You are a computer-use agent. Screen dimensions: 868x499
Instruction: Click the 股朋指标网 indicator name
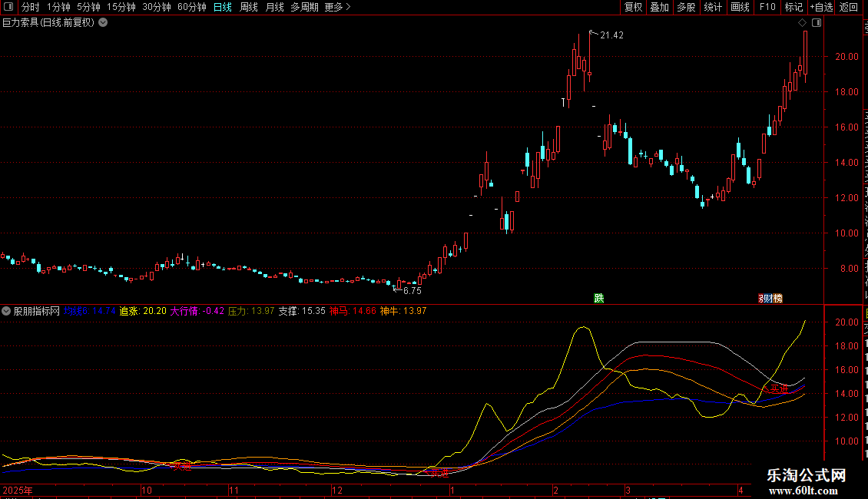(37, 311)
